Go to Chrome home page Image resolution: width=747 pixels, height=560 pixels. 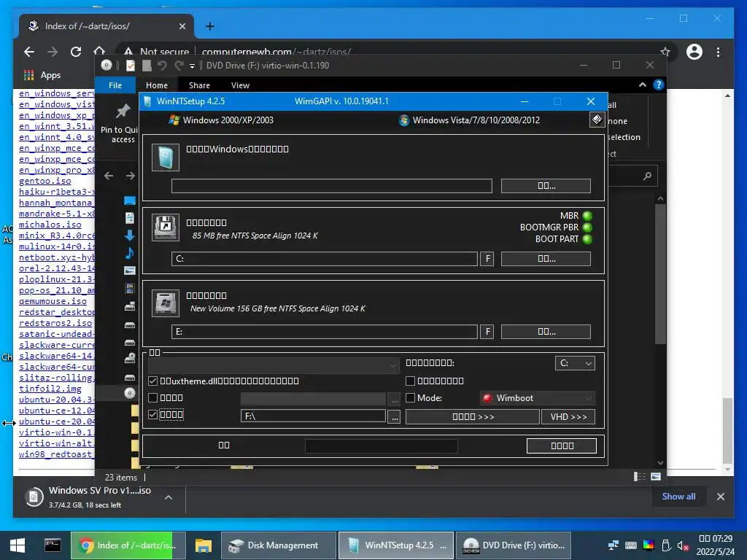click(x=98, y=50)
